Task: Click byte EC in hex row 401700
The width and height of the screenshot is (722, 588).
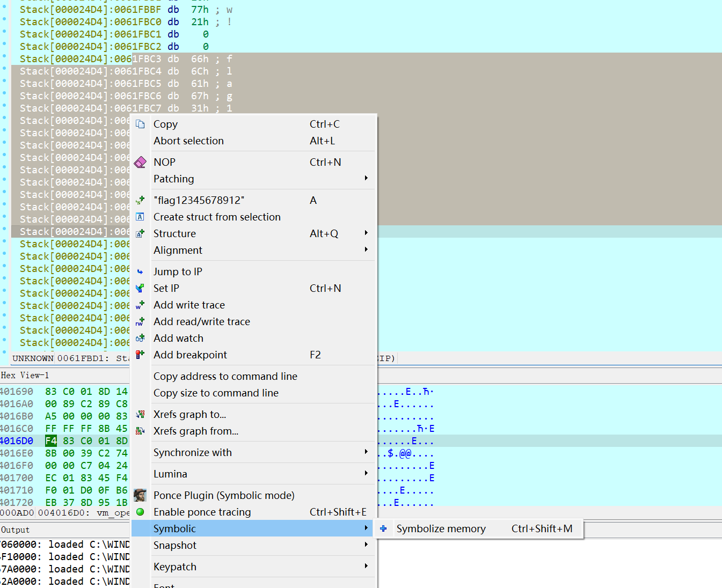Action: 51,478
